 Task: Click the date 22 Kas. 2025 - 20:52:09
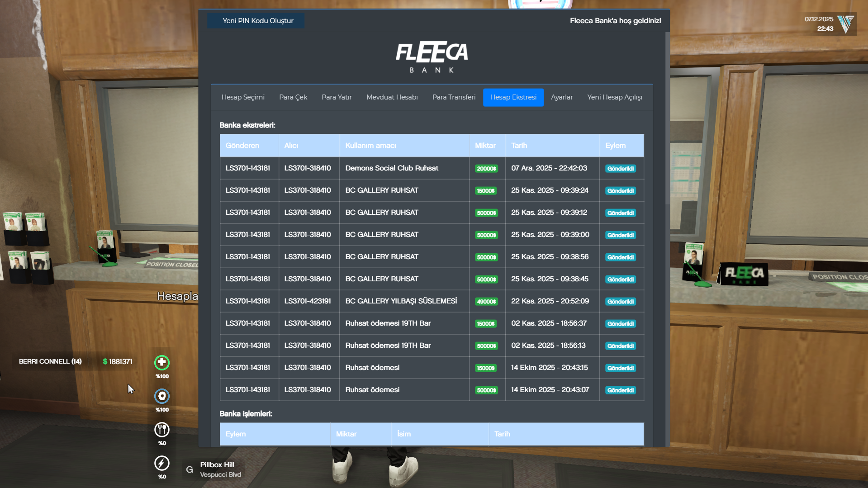coord(550,301)
